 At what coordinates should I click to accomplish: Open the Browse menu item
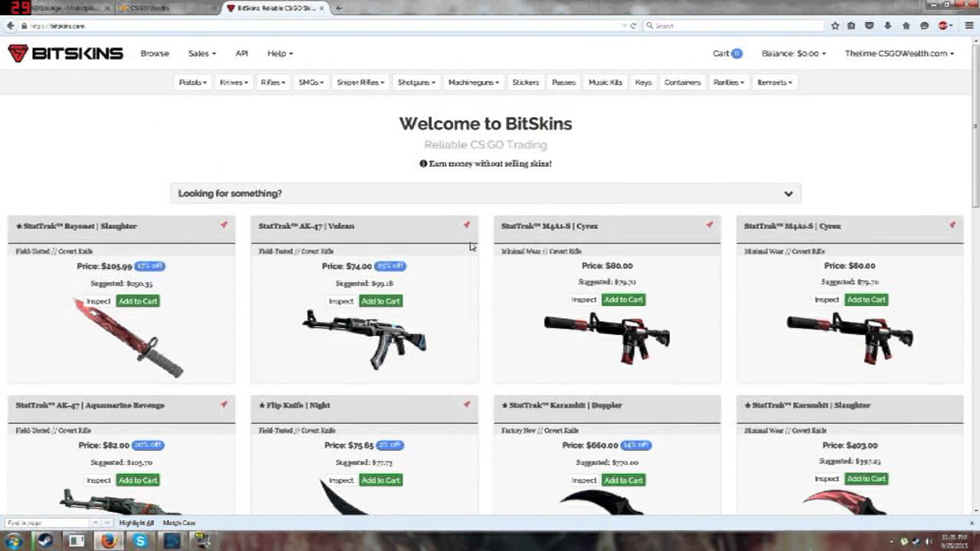coord(155,54)
